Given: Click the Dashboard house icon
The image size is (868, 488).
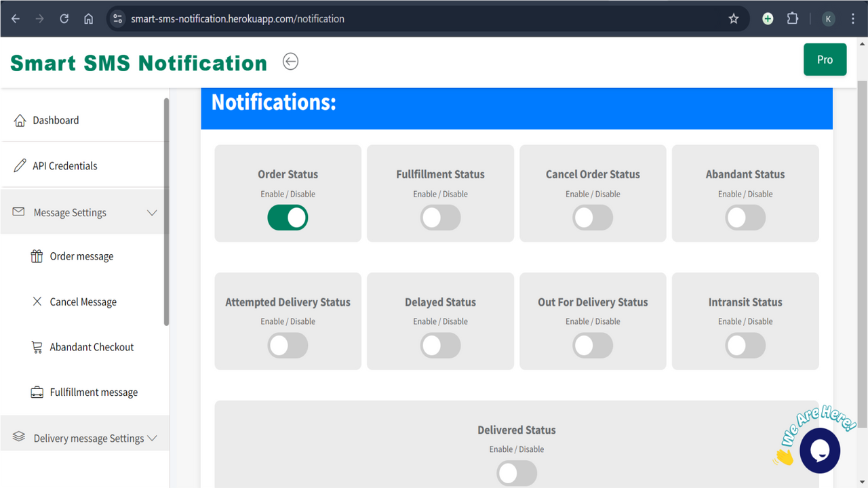Looking at the screenshot, I should point(20,120).
